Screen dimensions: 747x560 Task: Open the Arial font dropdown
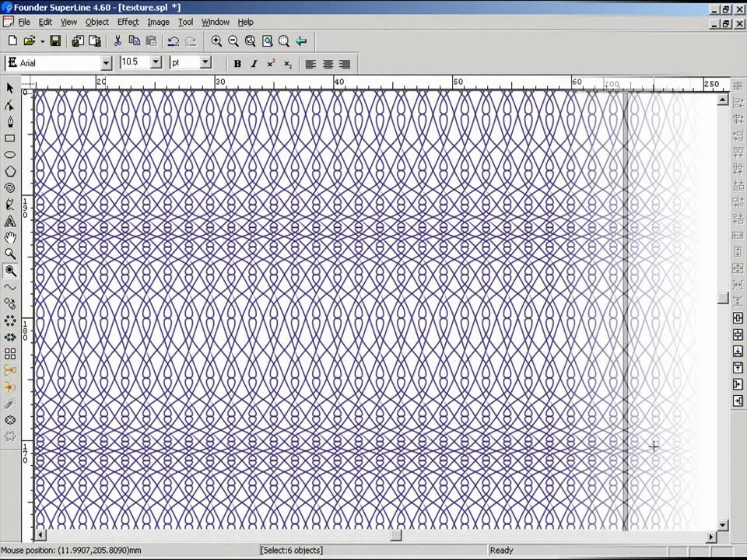tap(107, 62)
